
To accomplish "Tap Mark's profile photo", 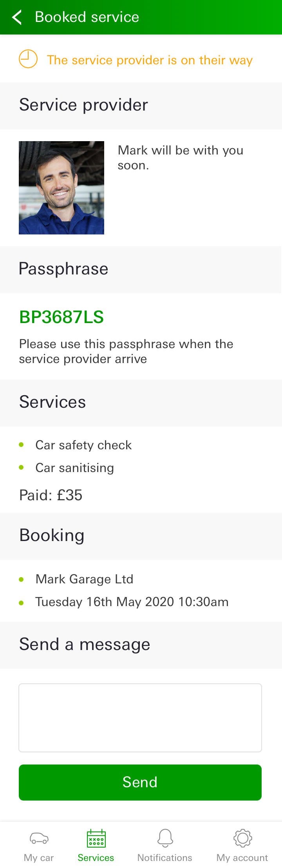I will [x=61, y=188].
